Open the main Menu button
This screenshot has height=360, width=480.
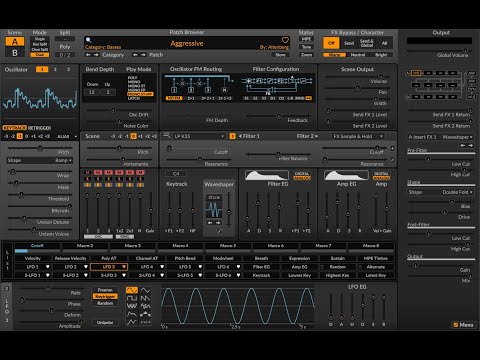point(463,325)
